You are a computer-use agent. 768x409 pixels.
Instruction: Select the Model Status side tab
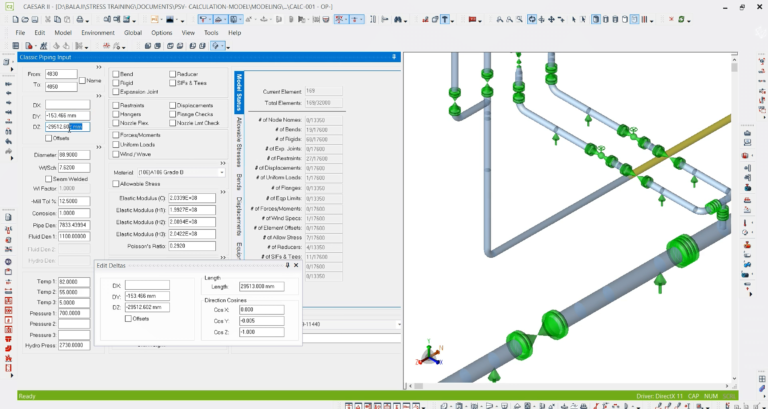pyautogui.click(x=239, y=93)
